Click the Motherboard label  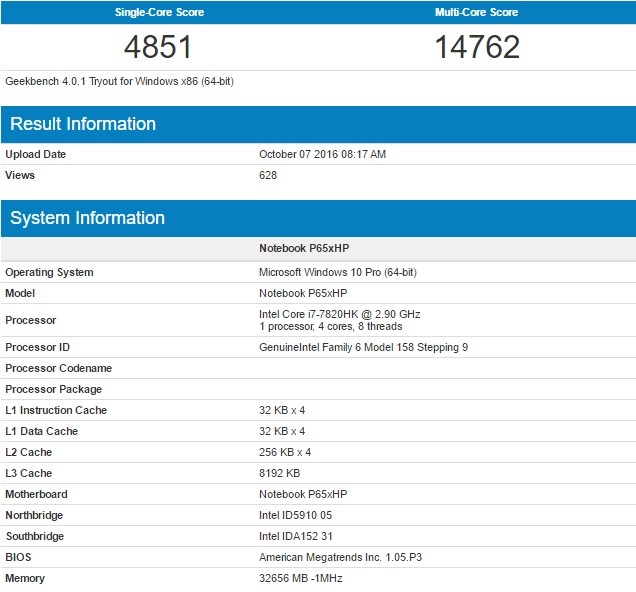36,494
